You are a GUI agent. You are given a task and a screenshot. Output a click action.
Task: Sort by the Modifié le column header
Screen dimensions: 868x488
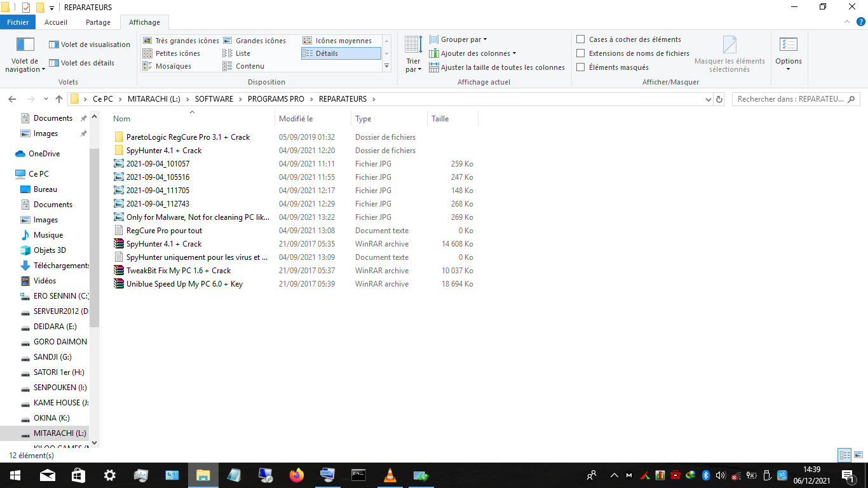(313, 119)
